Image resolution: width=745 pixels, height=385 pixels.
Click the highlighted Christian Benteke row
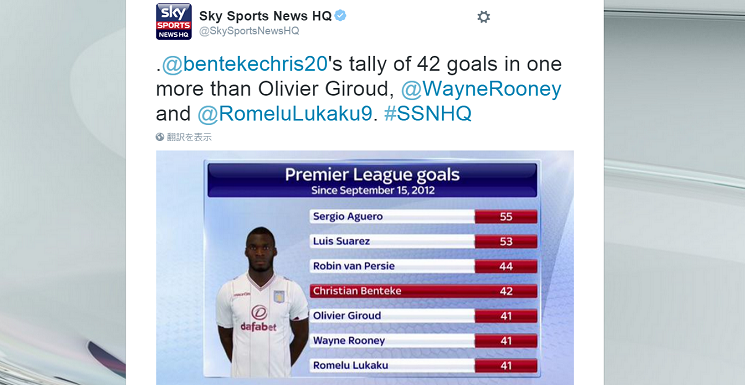click(x=423, y=291)
